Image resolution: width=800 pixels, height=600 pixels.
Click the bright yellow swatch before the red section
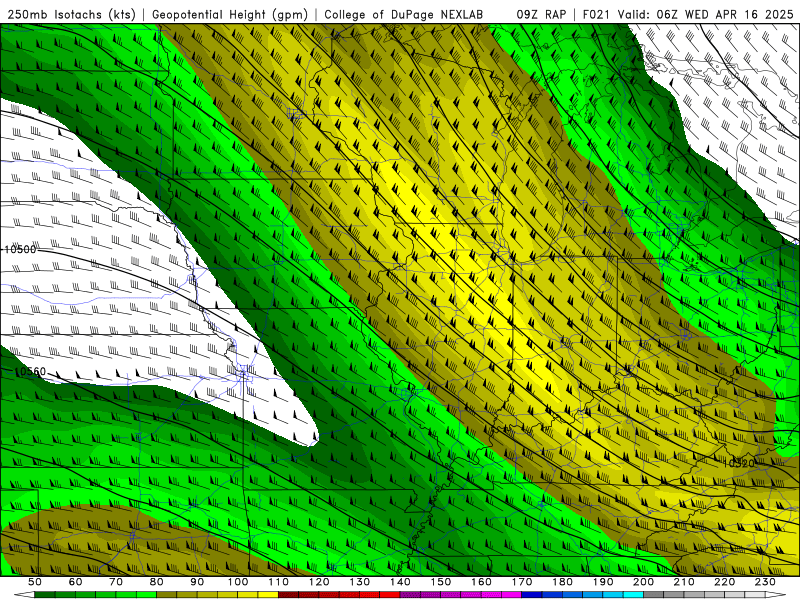pyautogui.click(x=268, y=595)
